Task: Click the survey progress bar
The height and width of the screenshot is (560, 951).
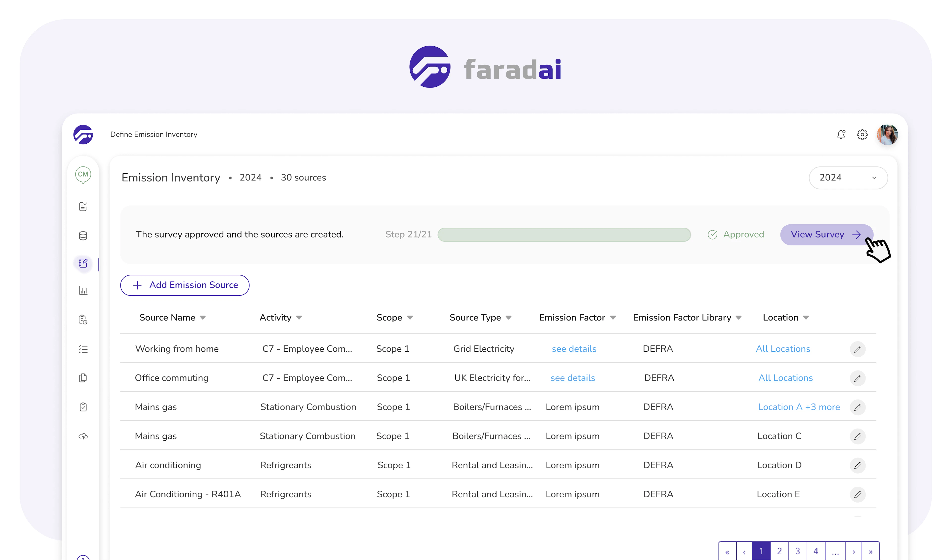Action: [564, 235]
